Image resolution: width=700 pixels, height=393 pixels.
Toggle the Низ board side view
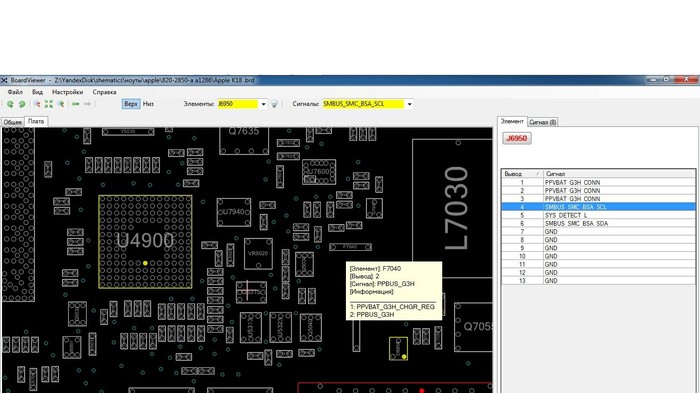coord(148,104)
